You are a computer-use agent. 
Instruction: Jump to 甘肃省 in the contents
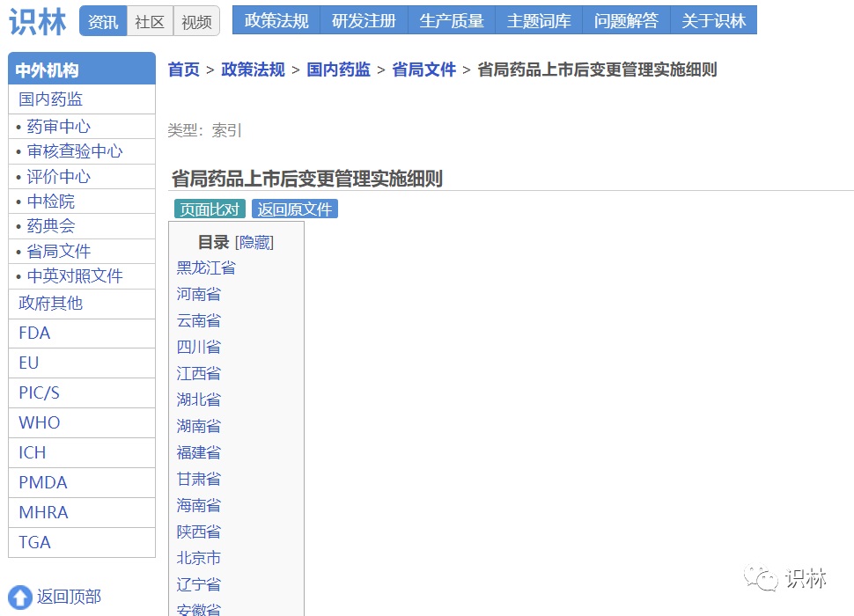[199, 479]
